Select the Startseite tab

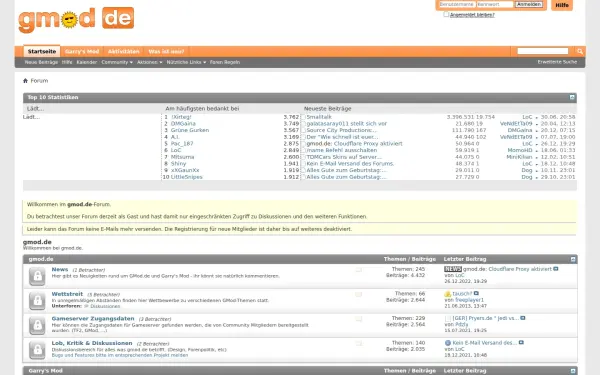pos(42,51)
